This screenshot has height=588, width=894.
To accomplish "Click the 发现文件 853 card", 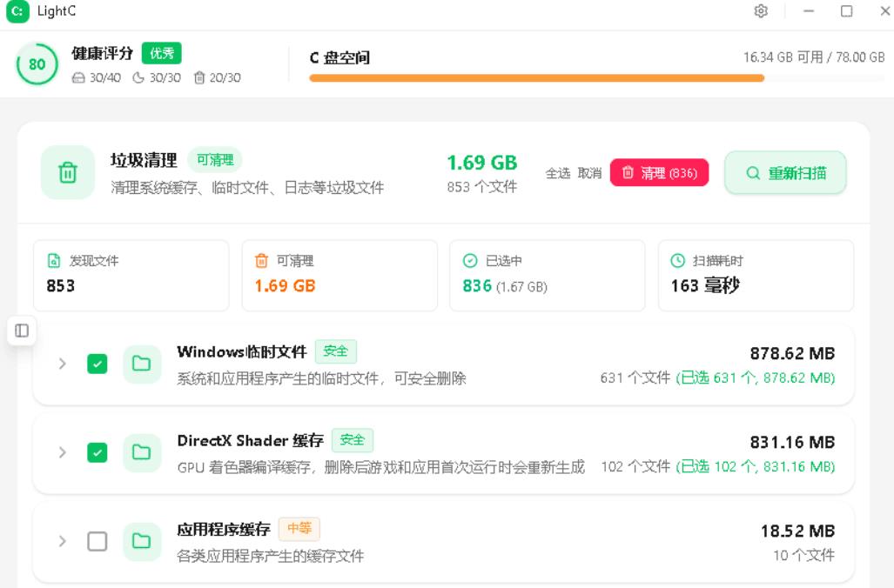I will (131, 276).
